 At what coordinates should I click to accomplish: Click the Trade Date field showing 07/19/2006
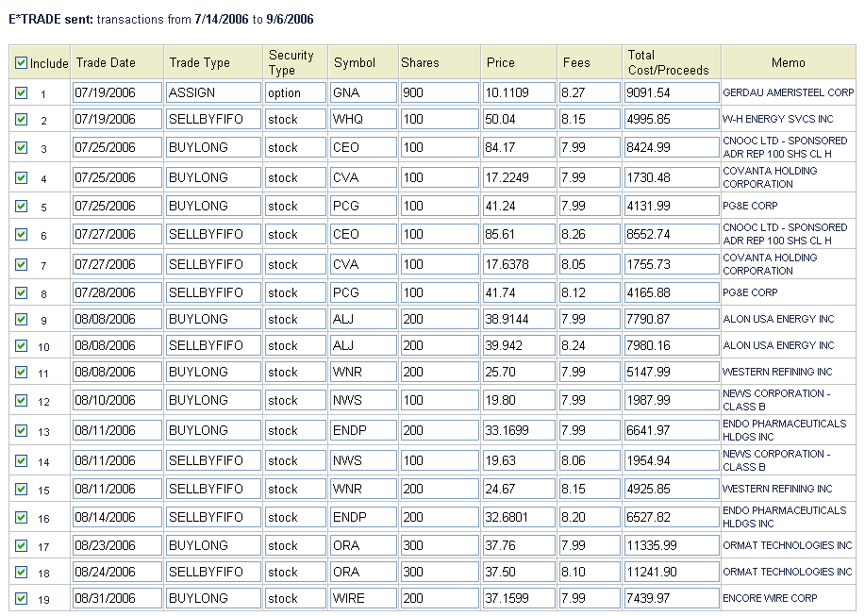[x=116, y=92]
